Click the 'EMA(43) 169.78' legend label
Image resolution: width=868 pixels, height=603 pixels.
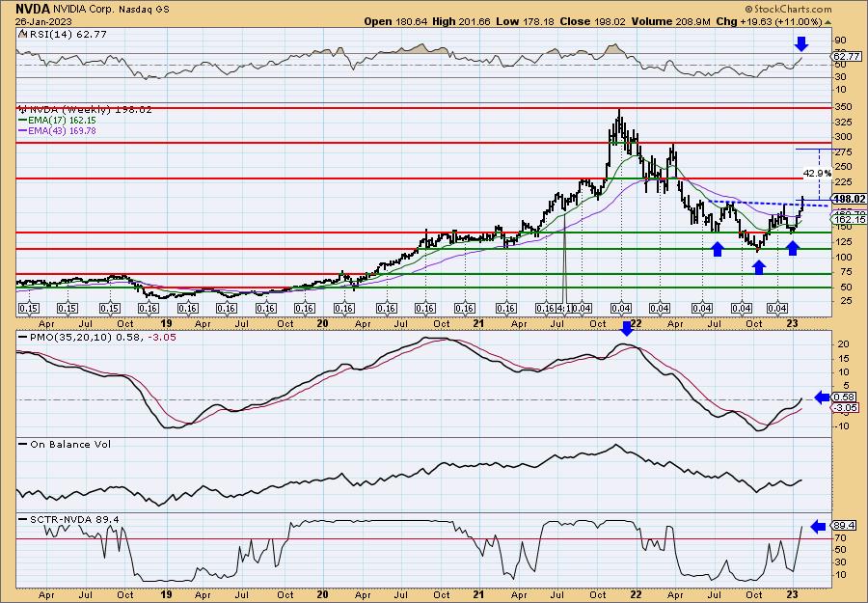point(63,131)
